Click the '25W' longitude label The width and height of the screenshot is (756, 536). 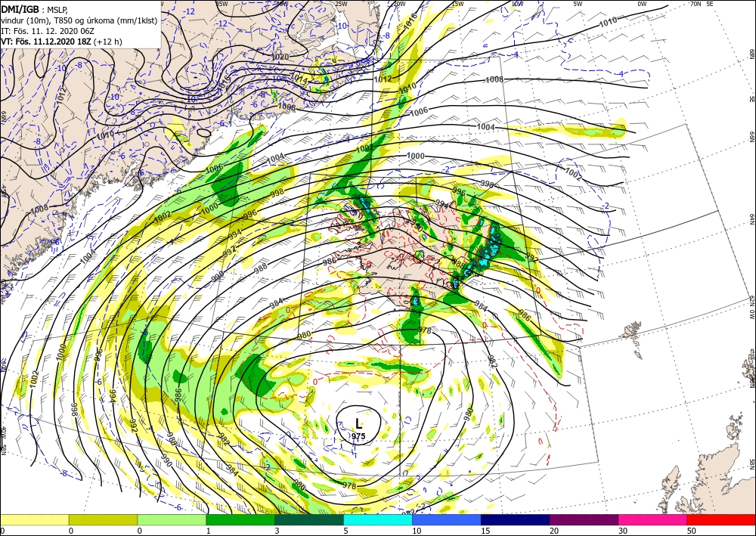point(341,4)
